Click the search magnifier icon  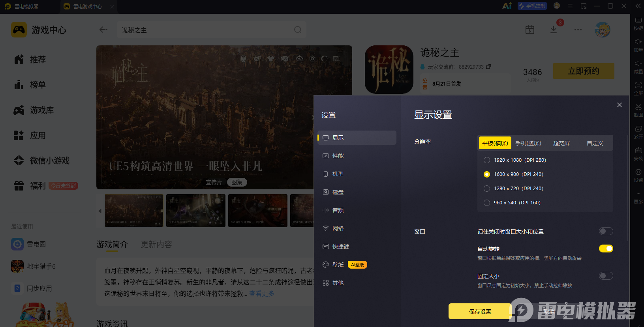pyautogui.click(x=298, y=30)
